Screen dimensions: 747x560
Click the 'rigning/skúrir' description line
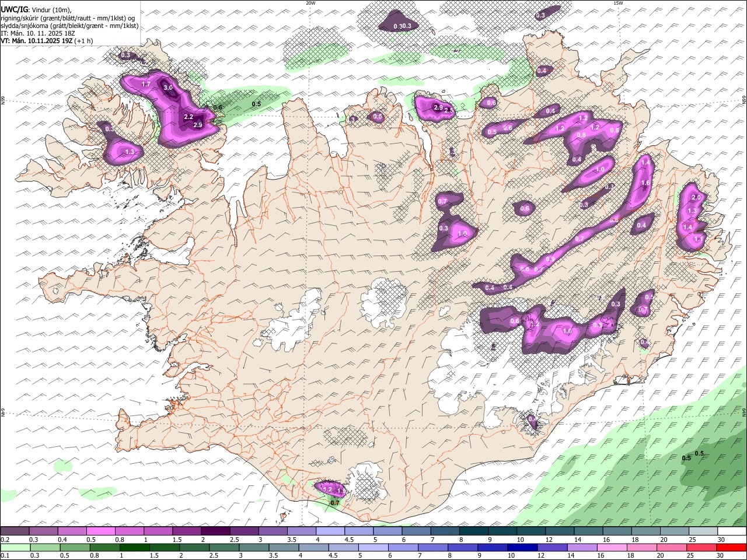point(68,17)
